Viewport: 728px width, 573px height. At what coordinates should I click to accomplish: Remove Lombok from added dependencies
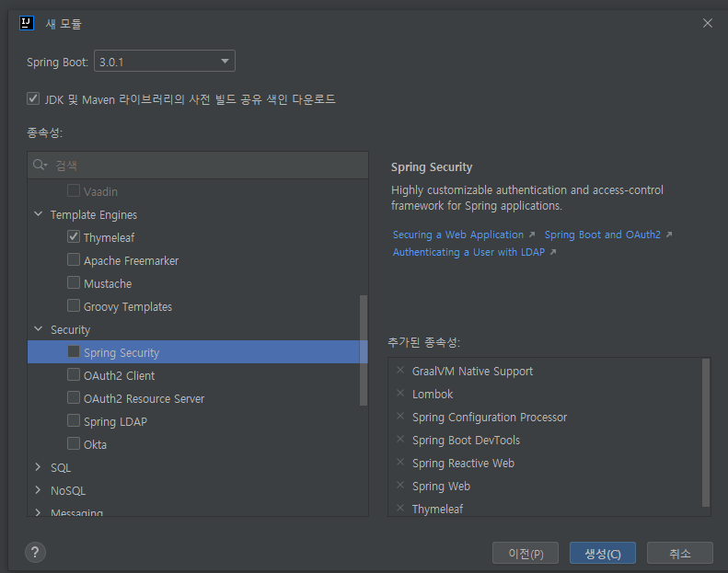(x=400, y=394)
